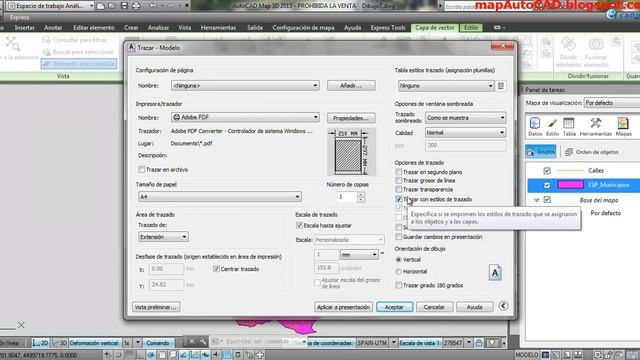Enable Trazar en segundo plano

tap(399, 172)
